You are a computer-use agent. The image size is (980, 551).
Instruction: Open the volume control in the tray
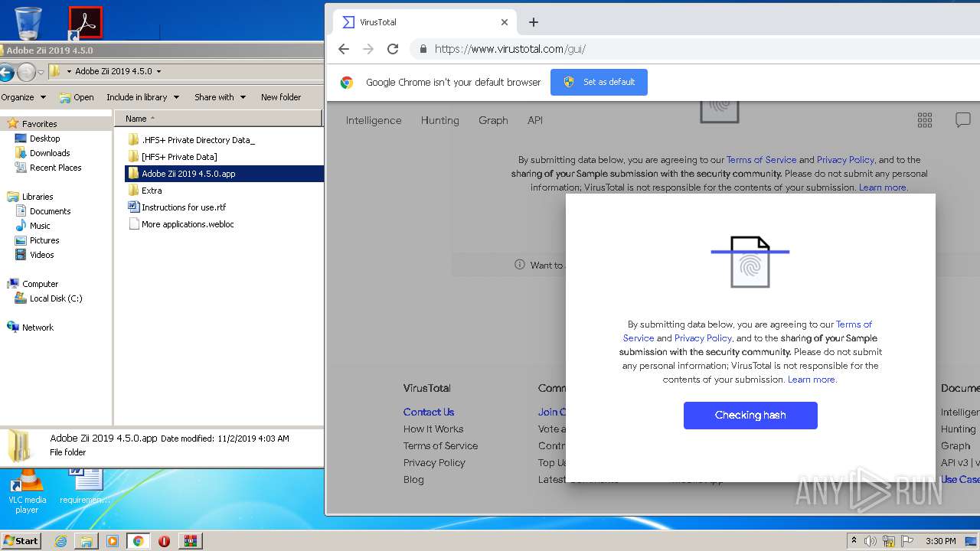[x=871, y=541]
